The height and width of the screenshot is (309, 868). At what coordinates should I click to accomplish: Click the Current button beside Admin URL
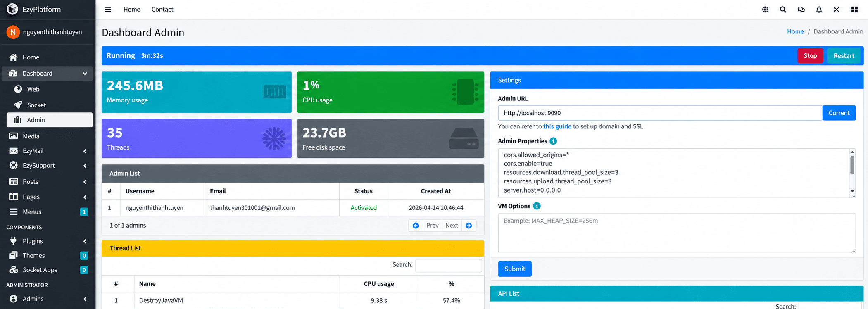[x=839, y=113]
